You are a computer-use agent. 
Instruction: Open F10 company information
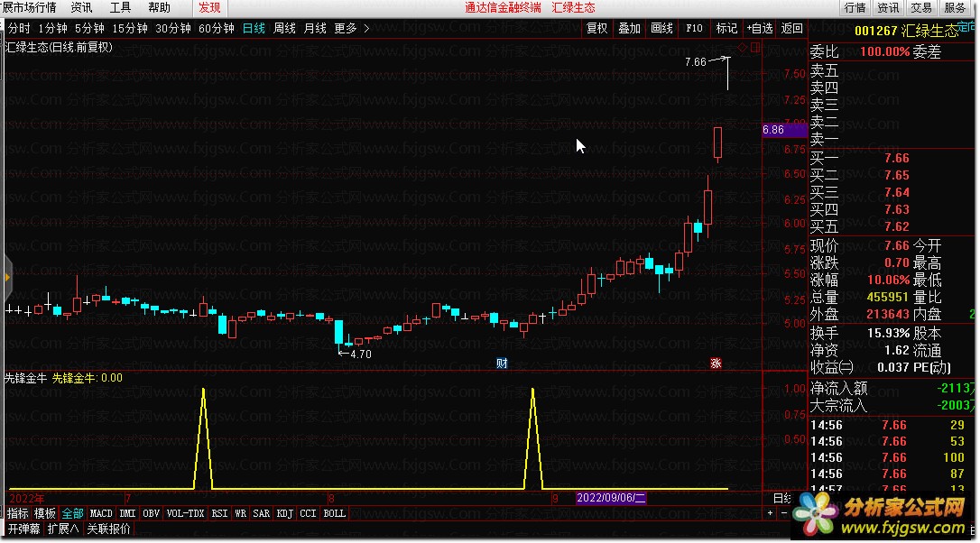[694, 28]
